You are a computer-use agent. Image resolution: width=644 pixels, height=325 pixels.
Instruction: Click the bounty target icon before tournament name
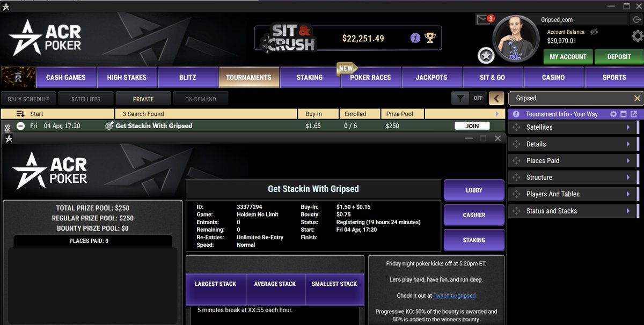point(109,126)
